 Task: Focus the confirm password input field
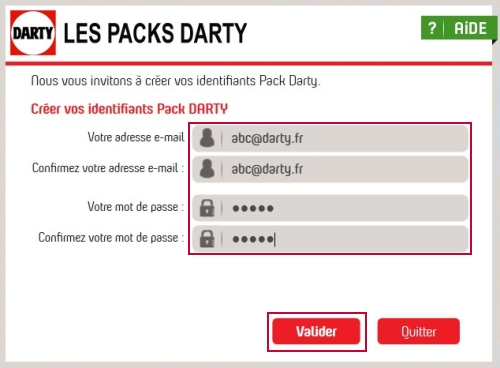pos(330,239)
